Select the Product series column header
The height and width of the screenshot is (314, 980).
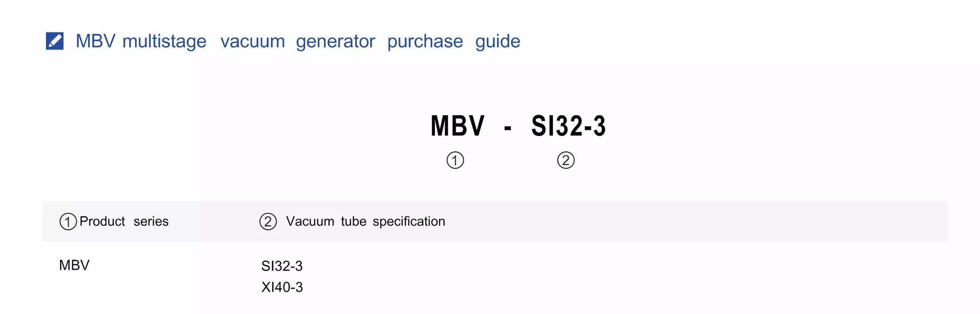[x=124, y=221]
